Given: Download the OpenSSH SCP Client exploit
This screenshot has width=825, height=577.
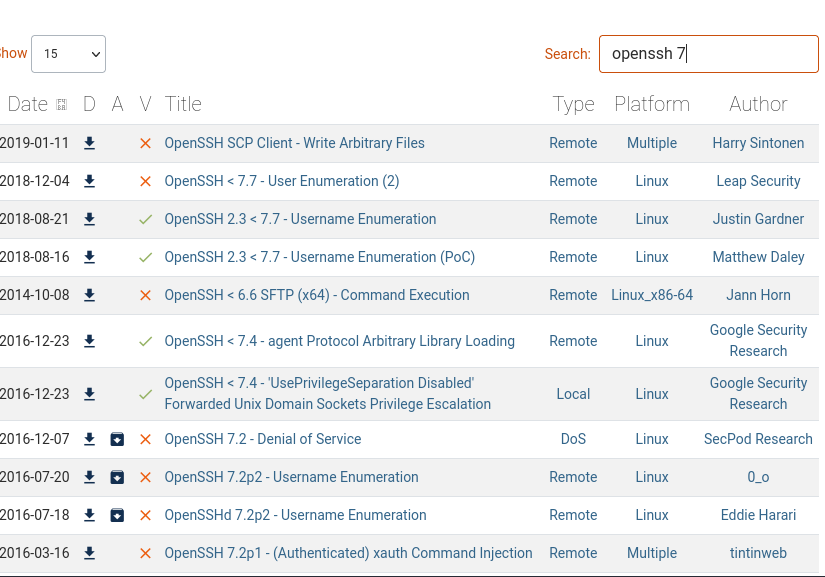Looking at the screenshot, I should coord(90,143).
